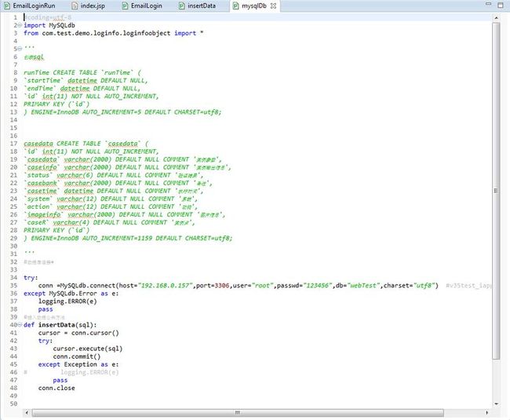Click 'conn.close' on line 48
The height and width of the screenshot is (420, 510).
pos(56,388)
